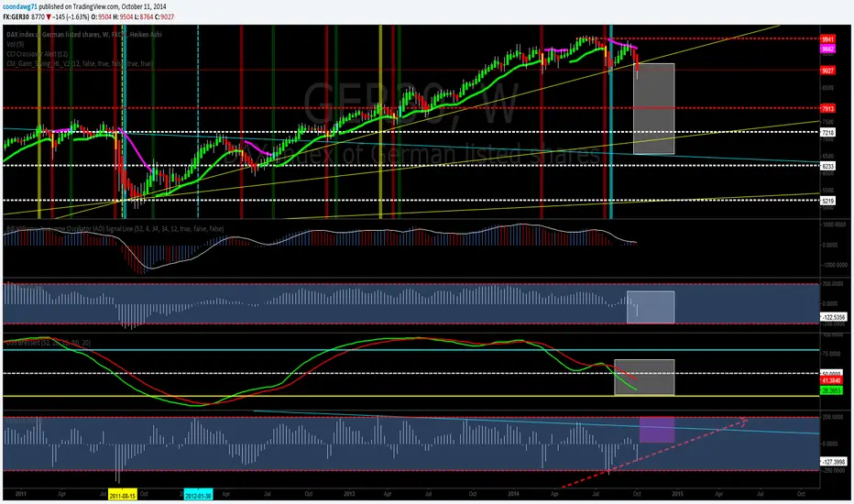Click the red down-arrow price change indicator
The image size is (854, 504).
point(49,16)
